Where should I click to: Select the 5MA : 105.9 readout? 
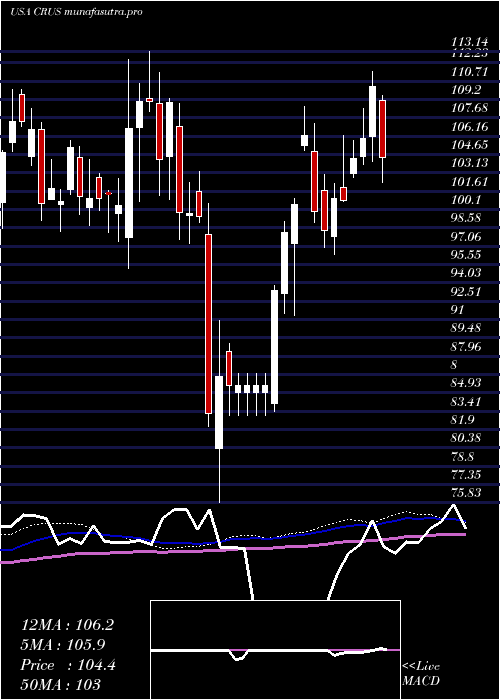click(63, 645)
